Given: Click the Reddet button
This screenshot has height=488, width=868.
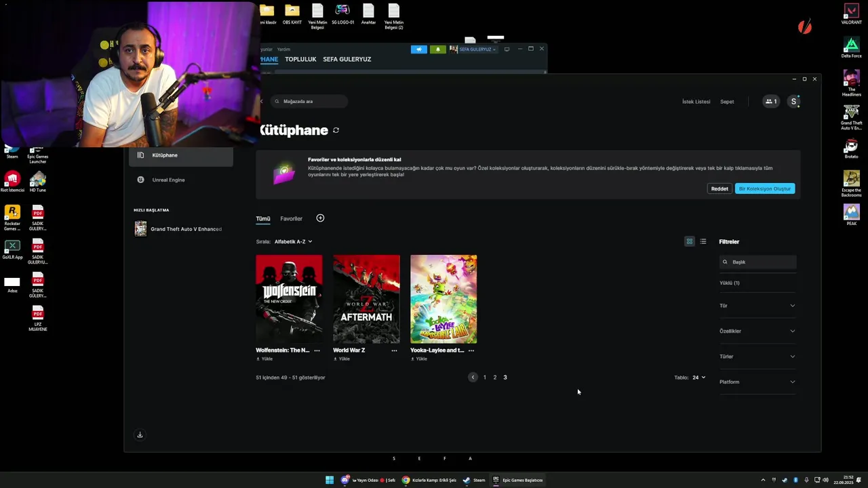Looking at the screenshot, I should click(x=719, y=188).
